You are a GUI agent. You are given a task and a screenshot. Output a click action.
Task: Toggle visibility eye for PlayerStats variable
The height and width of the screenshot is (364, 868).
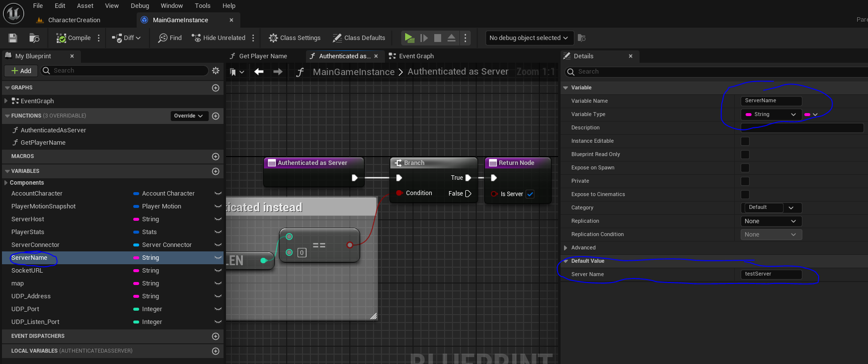[x=218, y=232]
